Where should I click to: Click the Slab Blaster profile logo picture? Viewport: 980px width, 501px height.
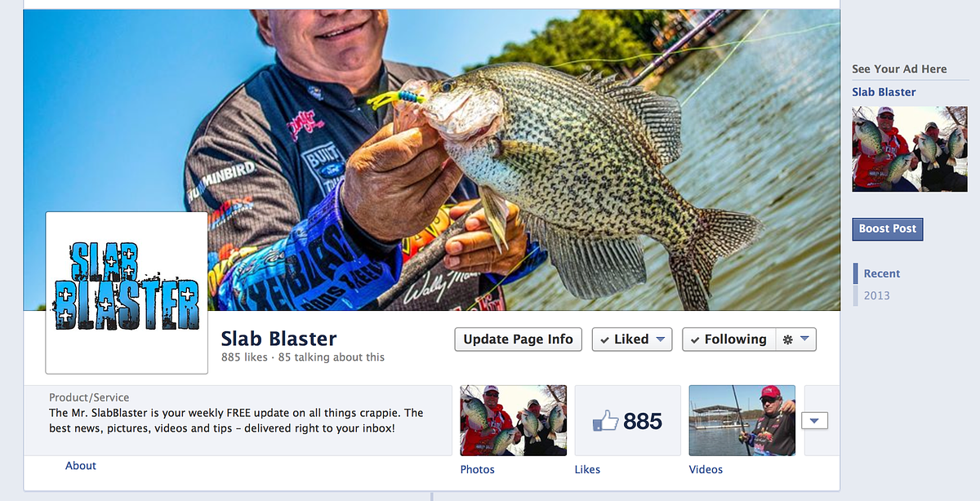point(127,292)
